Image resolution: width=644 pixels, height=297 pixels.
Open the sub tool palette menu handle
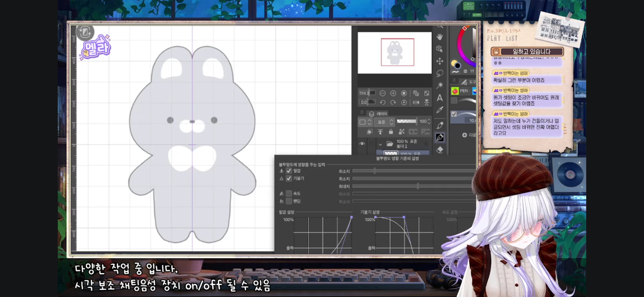click(454, 80)
